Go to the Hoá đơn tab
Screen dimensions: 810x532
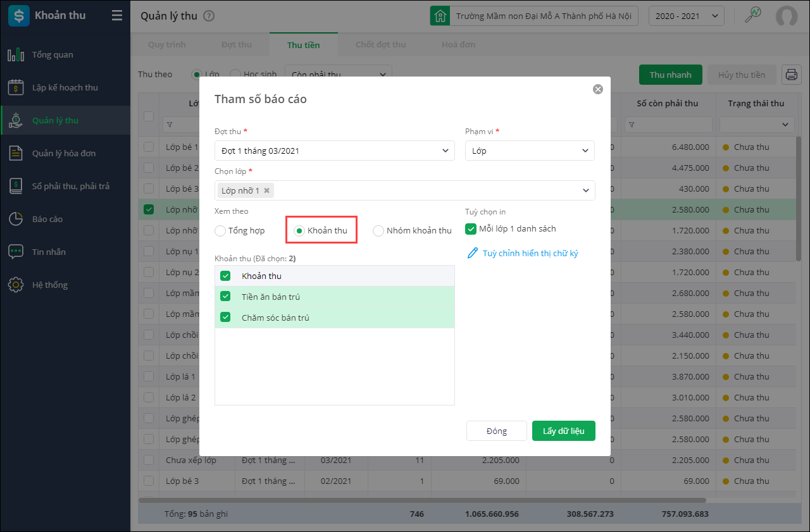tap(458, 45)
